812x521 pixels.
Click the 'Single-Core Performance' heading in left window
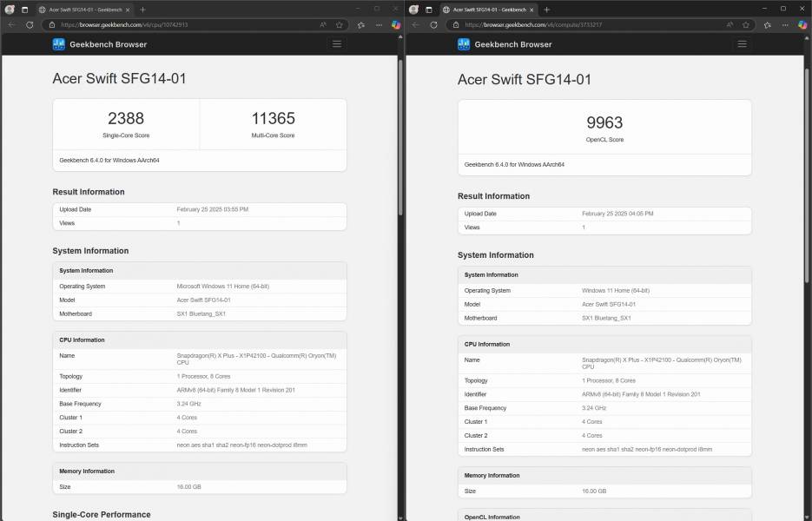tap(102, 514)
